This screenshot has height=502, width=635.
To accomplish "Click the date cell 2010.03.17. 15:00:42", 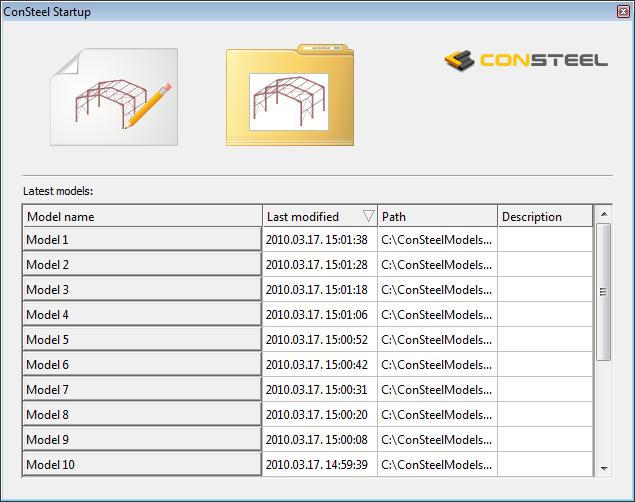I will click(x=320, y=364).
